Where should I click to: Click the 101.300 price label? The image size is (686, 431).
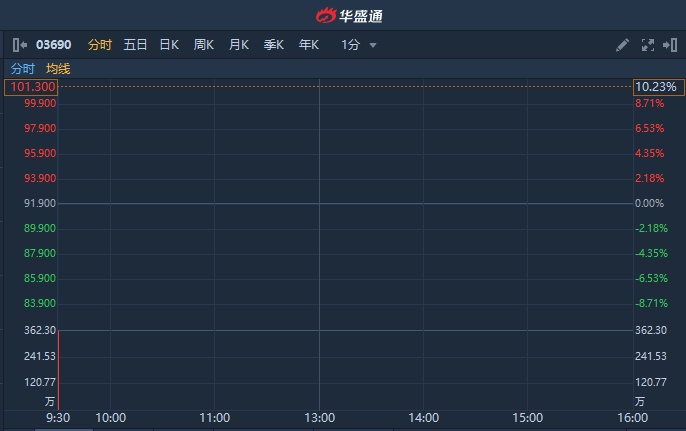coord(32,87)
